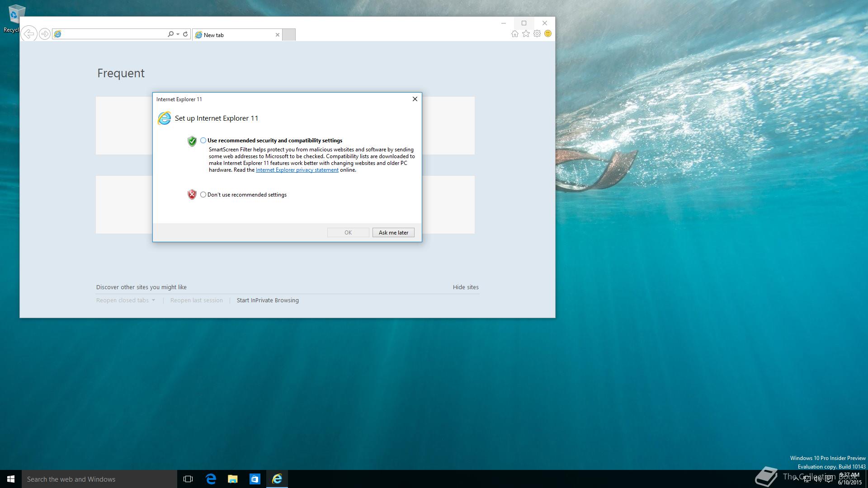Show hidden tray icons chevron
The height and width of the screenshot is (488, 868).
tap(796, 479)
